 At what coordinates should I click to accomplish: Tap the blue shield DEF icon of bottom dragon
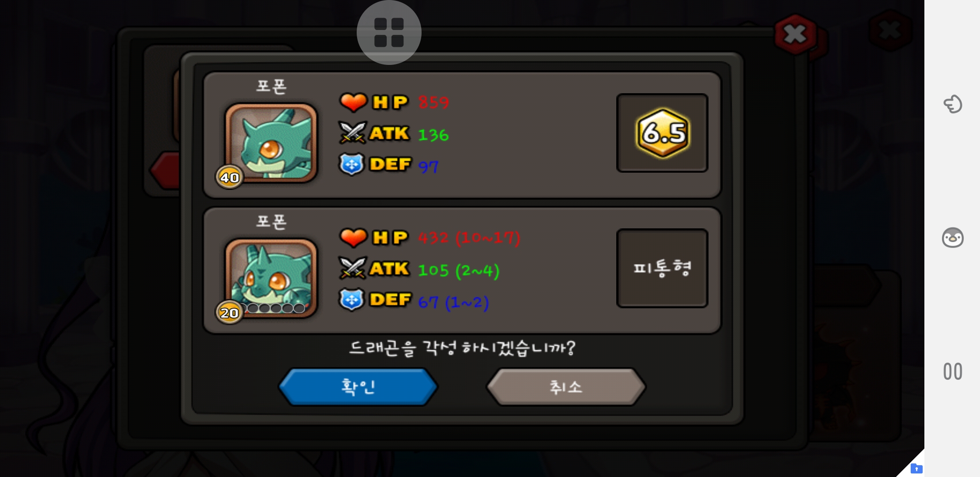tap(351, 299)
